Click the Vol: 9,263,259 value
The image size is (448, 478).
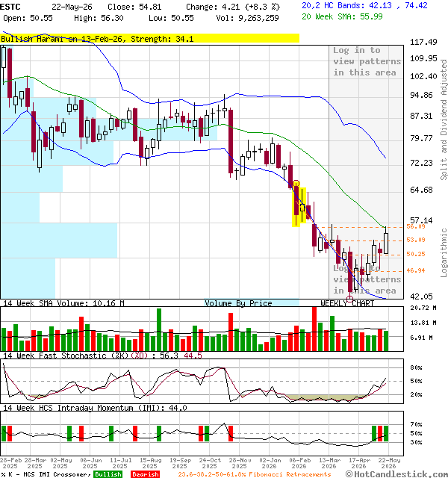pos(247,18)
